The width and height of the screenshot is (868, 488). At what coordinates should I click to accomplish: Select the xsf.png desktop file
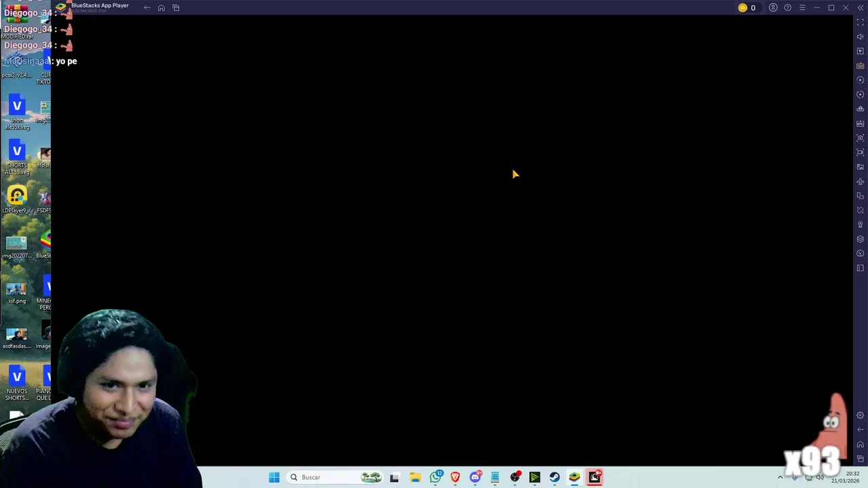(16, 293)
